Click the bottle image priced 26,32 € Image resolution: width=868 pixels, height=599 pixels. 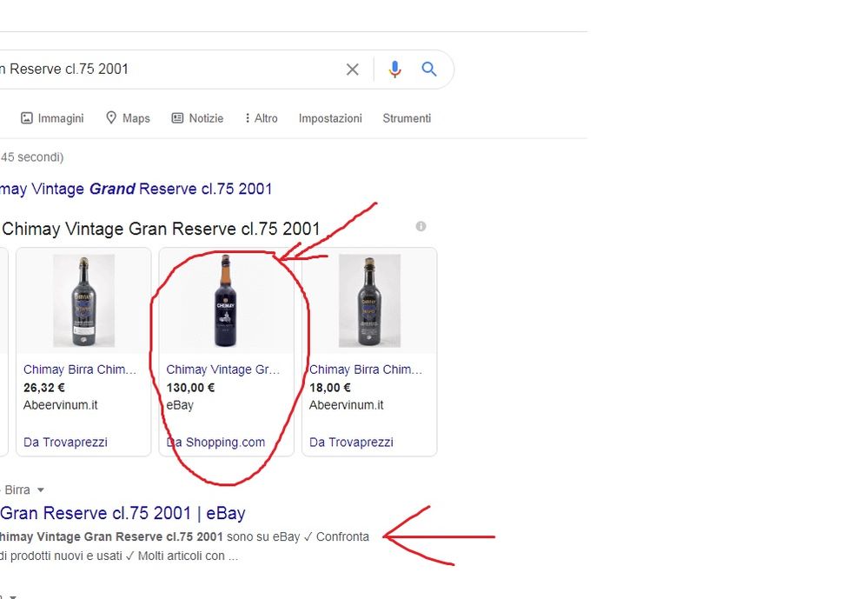83,300
